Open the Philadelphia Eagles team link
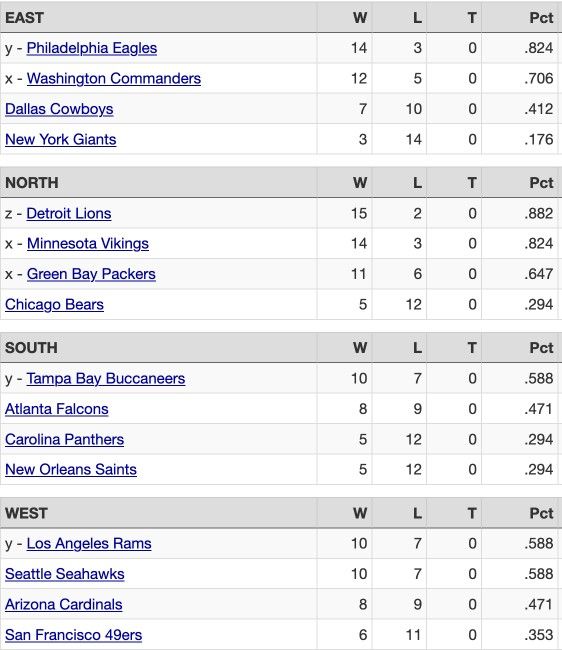562x650 pixels. [x=92, y=48]
